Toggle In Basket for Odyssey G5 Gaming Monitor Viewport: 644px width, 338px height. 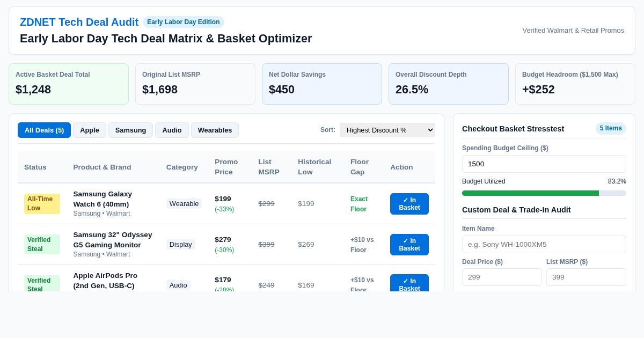click(409, 245)
